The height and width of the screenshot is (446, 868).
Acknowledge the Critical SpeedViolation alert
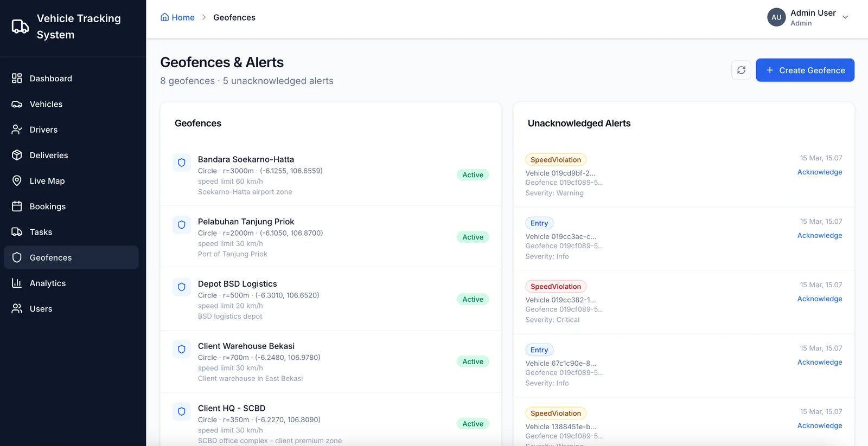[820, 299]
